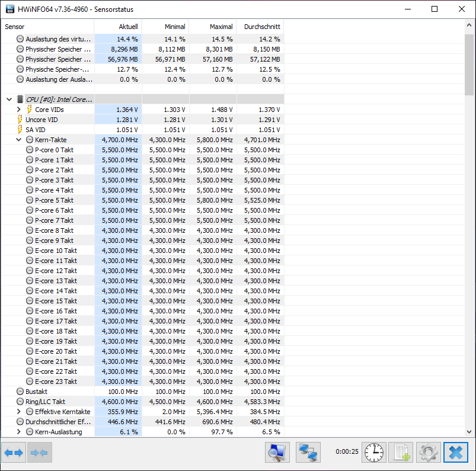Click the expand columns blue arrows button
This screenshot has height=471, width=476.
click(14, 453)
